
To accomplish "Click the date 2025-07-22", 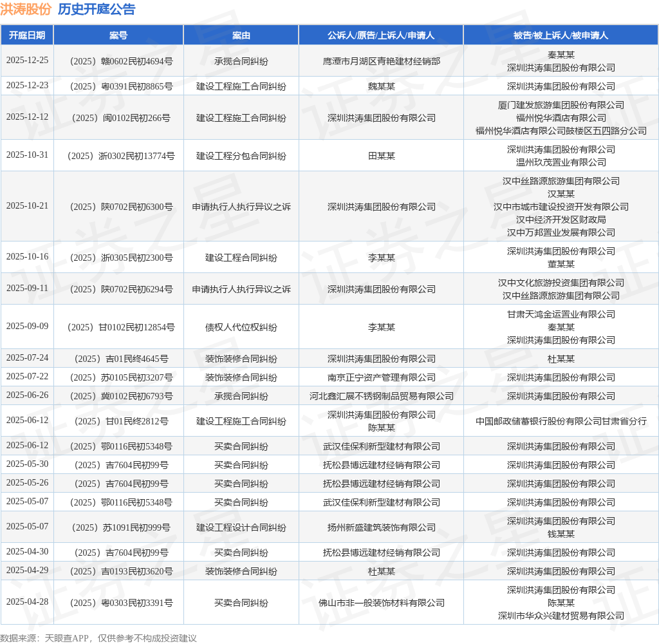I will tap(27, 376).
